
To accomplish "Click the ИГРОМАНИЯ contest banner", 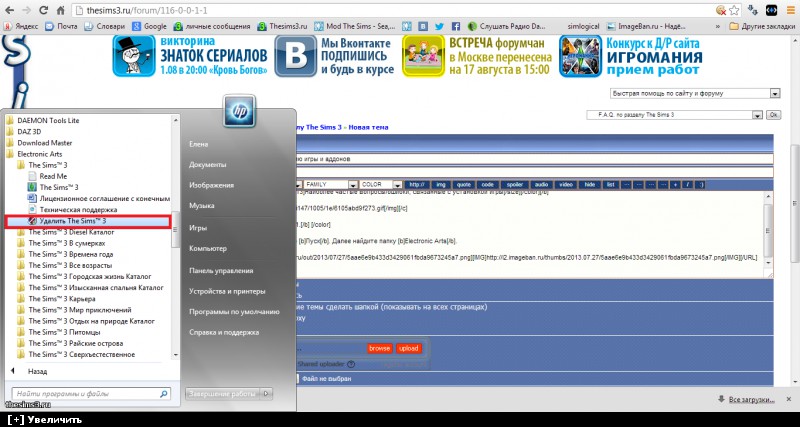I will point(631,56).
